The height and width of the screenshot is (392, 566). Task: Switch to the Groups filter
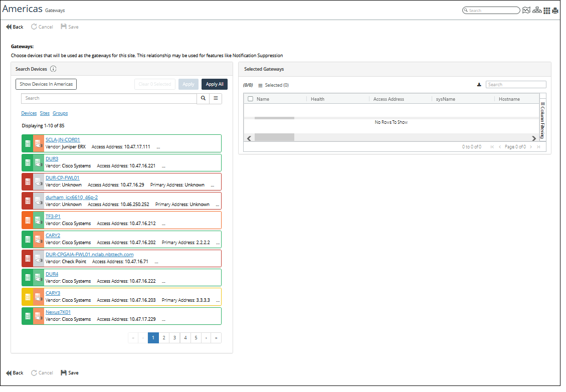(x=60, y=113)
